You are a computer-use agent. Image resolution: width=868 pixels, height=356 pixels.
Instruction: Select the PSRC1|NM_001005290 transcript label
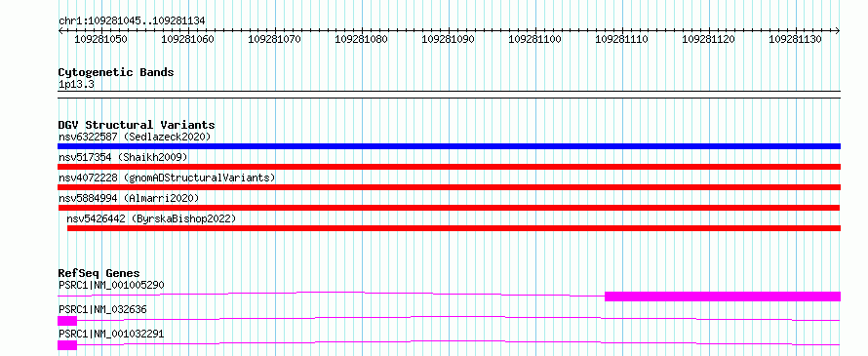tap(111, 285)
